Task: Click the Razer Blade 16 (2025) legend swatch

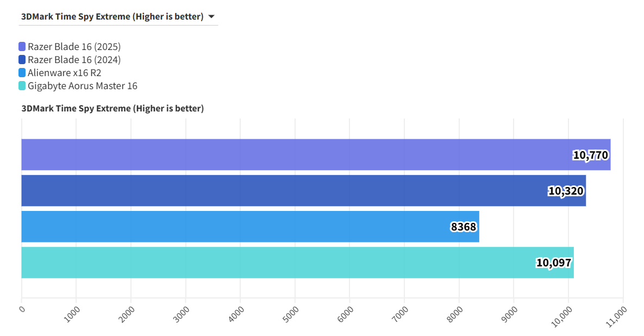Action: pyautogui.click(x=22, y=47)
